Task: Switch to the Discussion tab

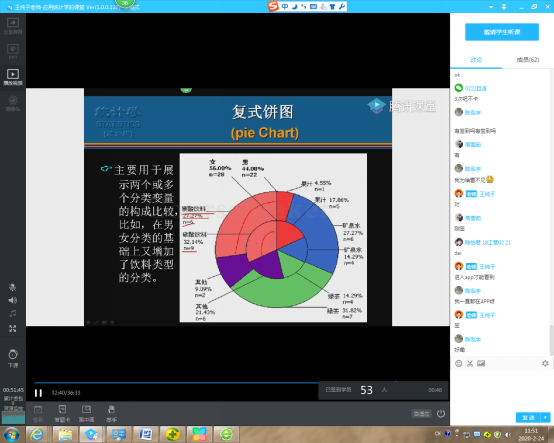Action: [476, 60]
